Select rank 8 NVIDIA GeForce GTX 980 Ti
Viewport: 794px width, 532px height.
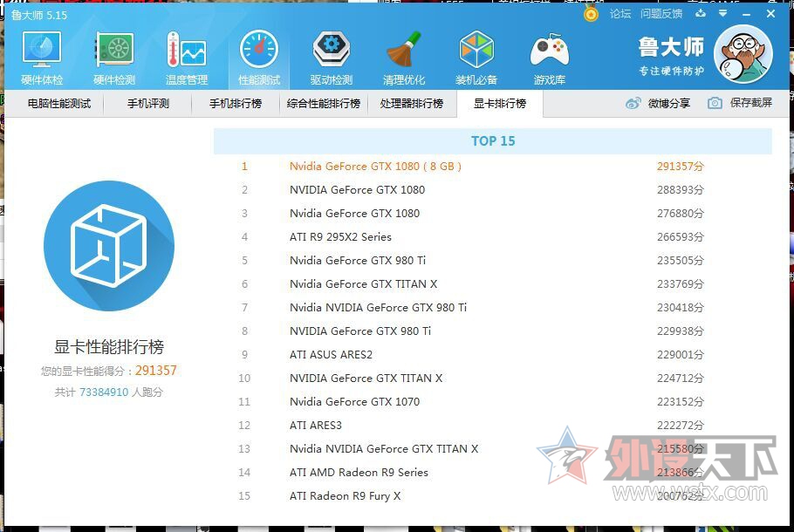tap(493, 331)
